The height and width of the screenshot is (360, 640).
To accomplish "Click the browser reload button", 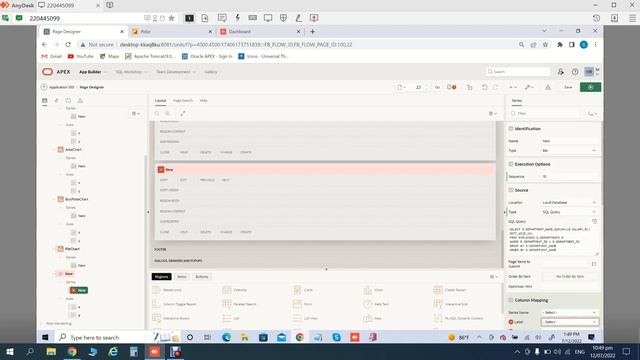I will pyautogui.click(x=68, y=44).
